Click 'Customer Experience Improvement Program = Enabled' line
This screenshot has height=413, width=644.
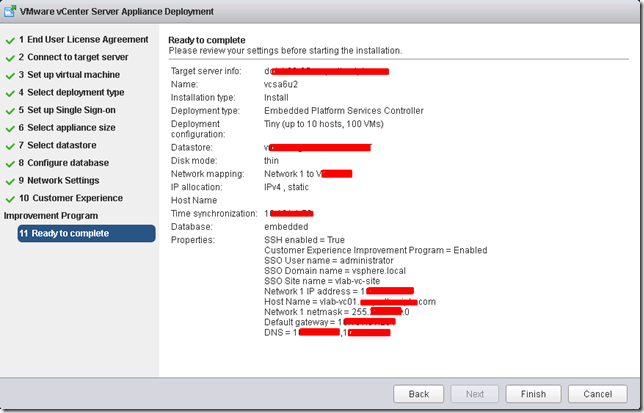[x=376, y=250]
